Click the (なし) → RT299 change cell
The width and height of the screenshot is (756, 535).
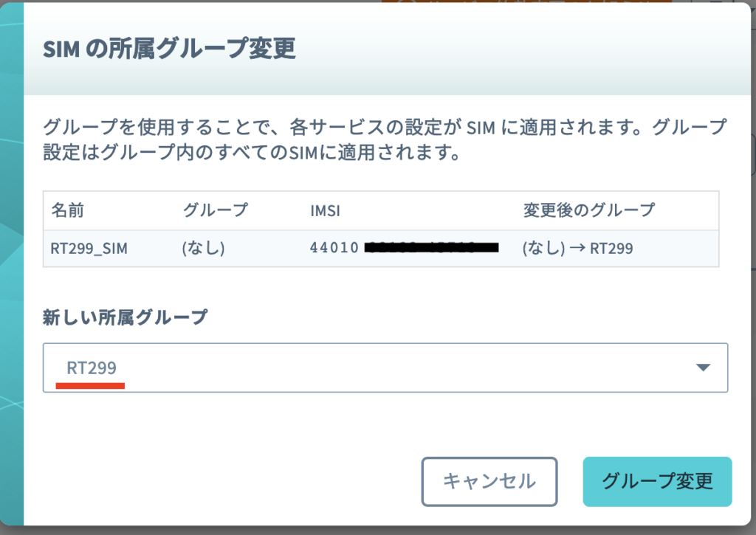pyautogui.click(x=577, y=248)
